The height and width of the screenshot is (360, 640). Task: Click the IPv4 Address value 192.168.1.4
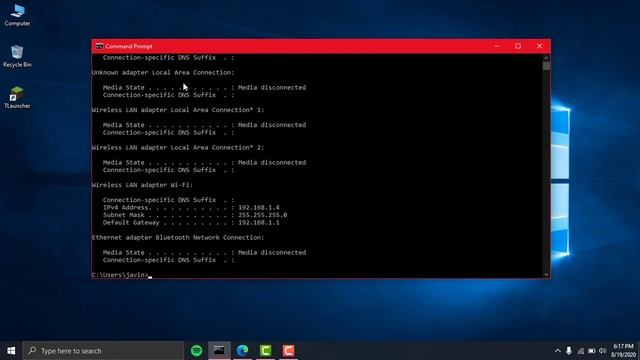coord(259,208)
